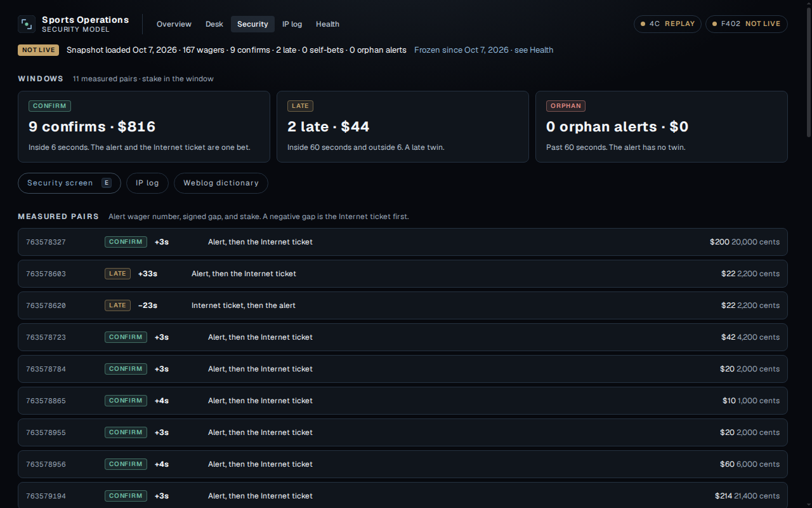Open the Security screen button
812x508 pixels.
69,183
